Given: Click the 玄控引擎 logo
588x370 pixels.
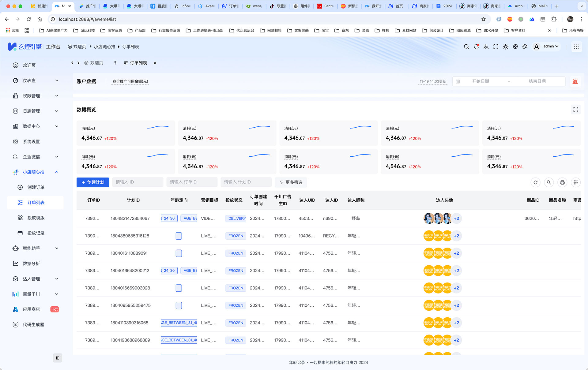Looking at the screenshot, I should point(25,47).
